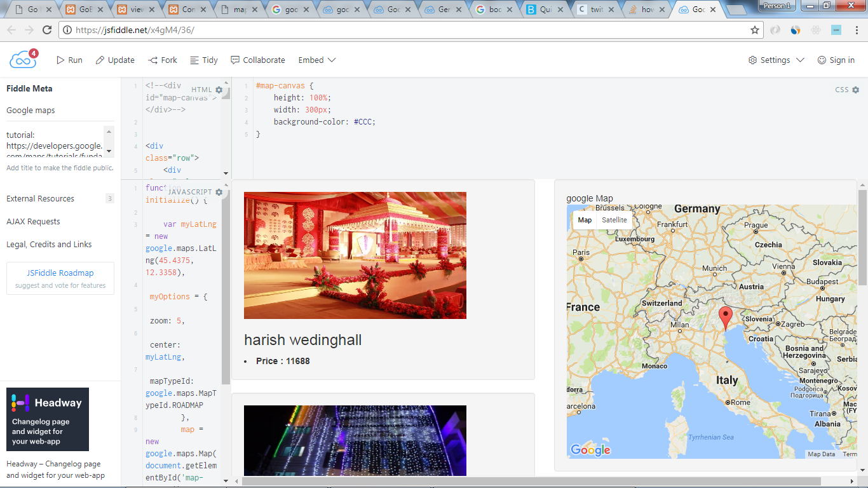Image resolution: width=868 pixels, height=488 pixels.
Task: Click the Google logo on the map
Action: click(x=590, y=450)
